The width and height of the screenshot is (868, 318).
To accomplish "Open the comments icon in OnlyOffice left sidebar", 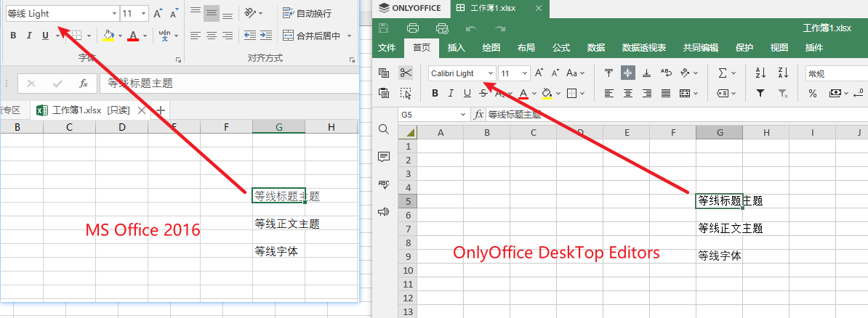I will [384, 157].
